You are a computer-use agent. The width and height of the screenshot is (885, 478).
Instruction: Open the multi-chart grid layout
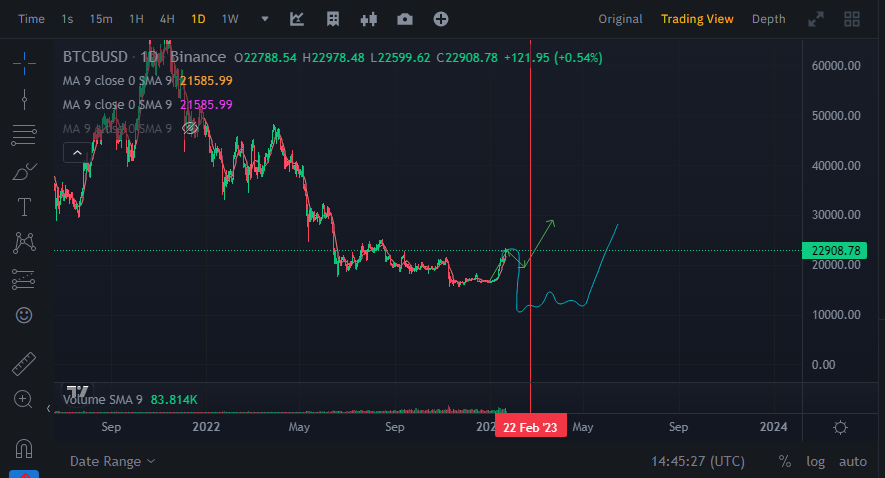(x=852, y=19)
